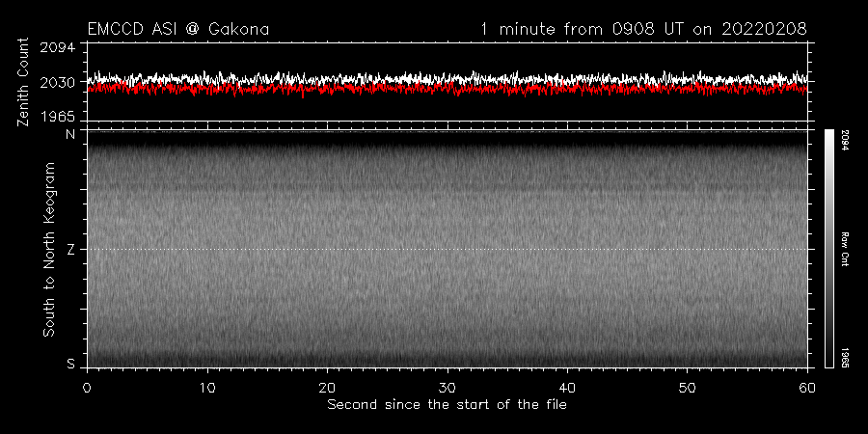Click the 'Zenith Count' axis label

click(23, 83)
